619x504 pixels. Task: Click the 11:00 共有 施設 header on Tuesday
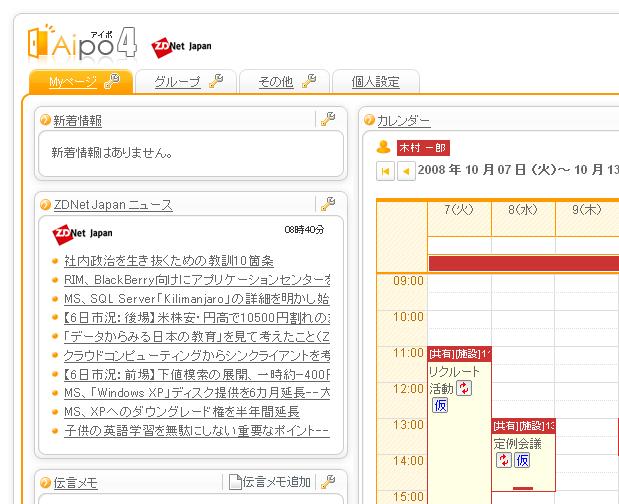(460, 354)
